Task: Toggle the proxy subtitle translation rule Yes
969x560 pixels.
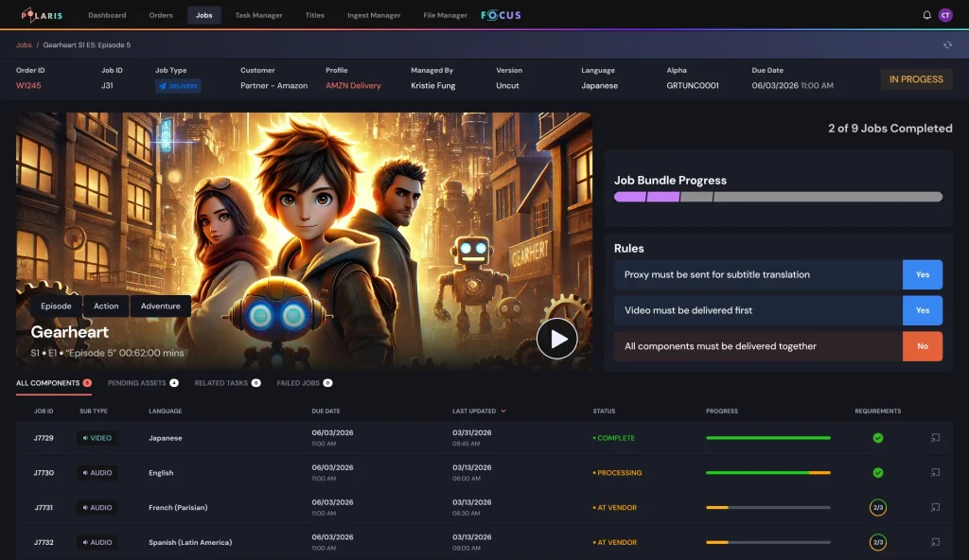Action: [922, 274]
